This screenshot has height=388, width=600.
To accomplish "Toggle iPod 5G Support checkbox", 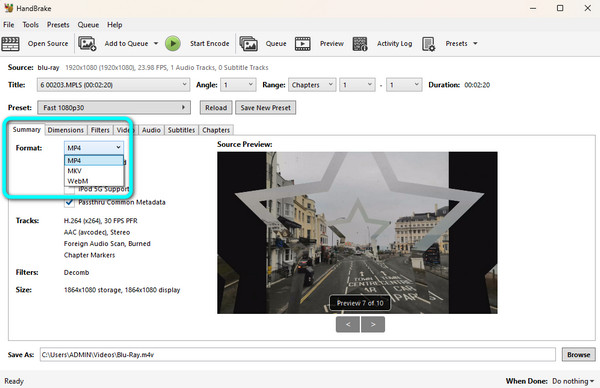I will coord(69,189).
